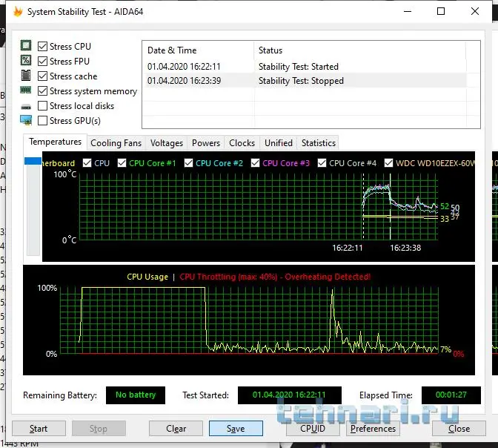Screen dimensions: 498x448
Task: Open the Statistics tab
Action: pos(319,143)
